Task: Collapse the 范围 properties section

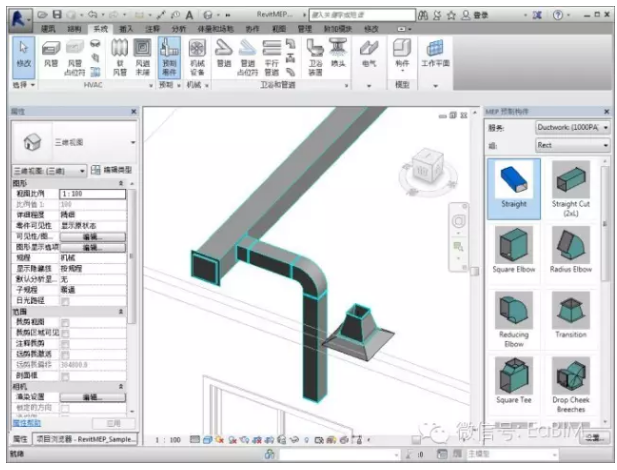Action: pos(121,312)
